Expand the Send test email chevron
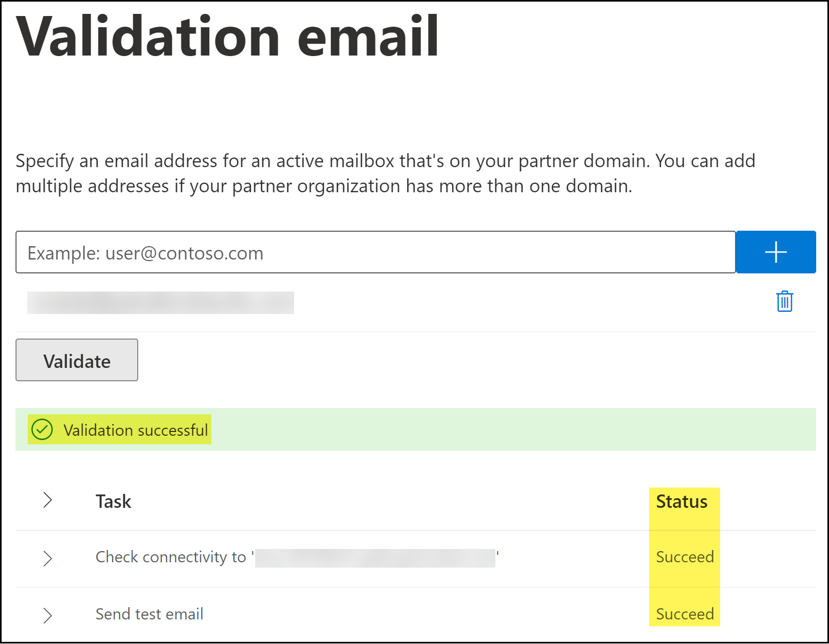 pos(48,615)
